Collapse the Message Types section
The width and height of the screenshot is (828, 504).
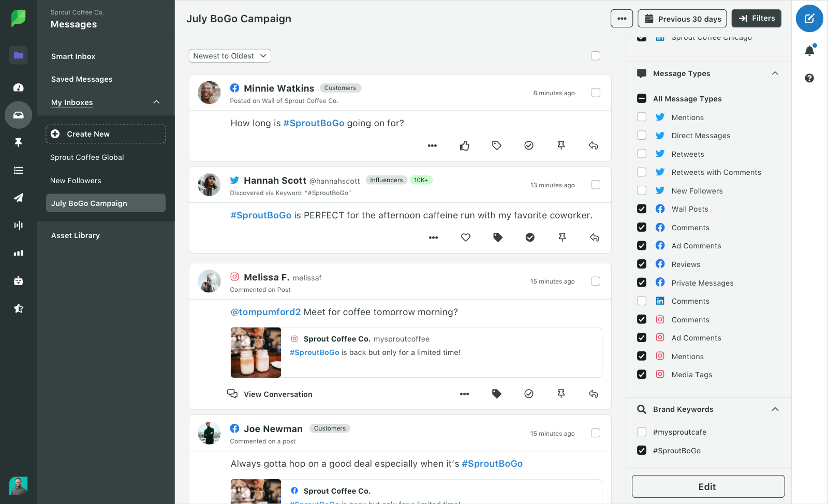[775, 73]
